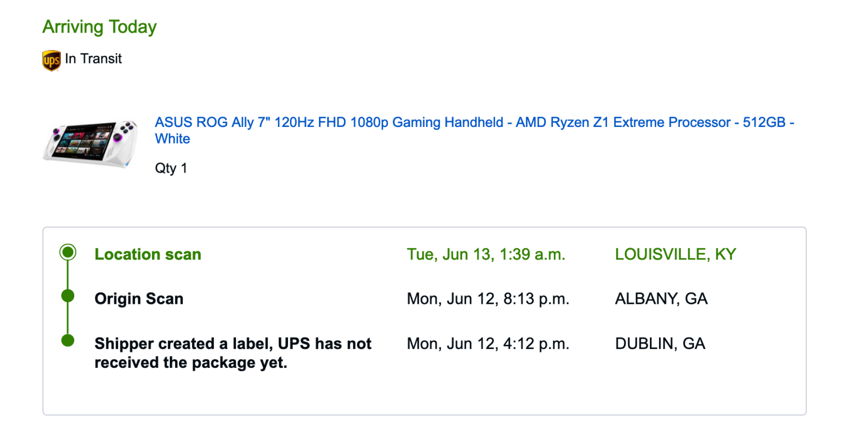Click the word White in product link
Viewport: 868px width, 433px height.
coord(173,139)
